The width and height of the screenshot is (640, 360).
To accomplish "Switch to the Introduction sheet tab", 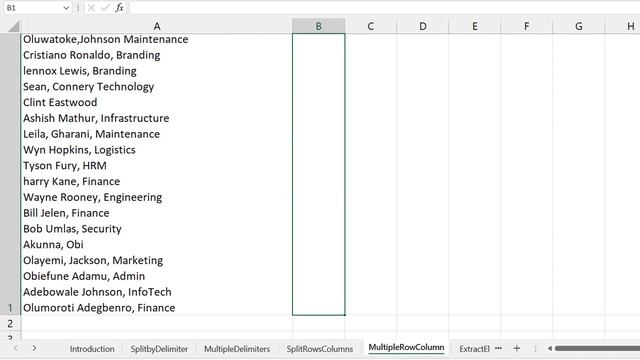I will [92, 349].
